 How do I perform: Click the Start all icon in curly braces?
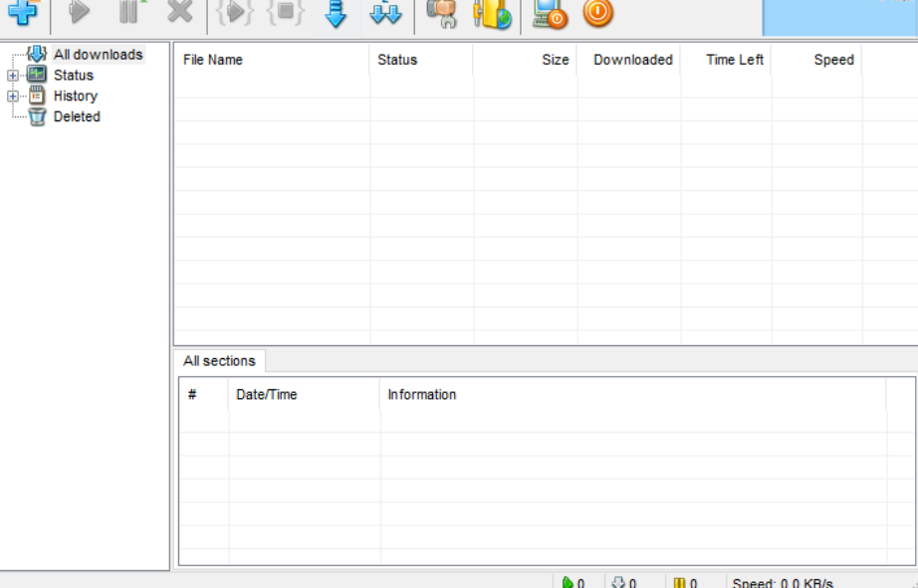click(235, 12)
